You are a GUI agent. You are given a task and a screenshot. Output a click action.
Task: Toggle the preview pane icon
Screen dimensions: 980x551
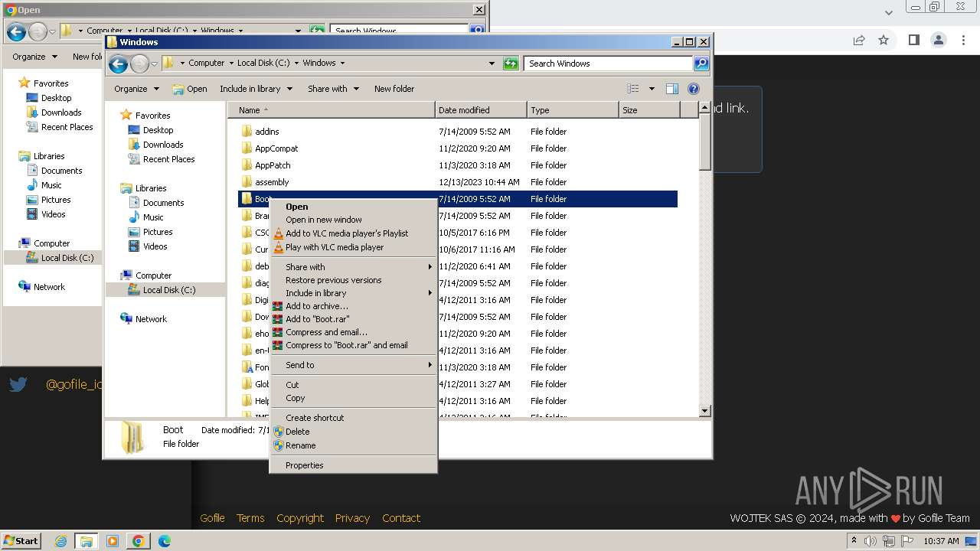pos(672,89)
